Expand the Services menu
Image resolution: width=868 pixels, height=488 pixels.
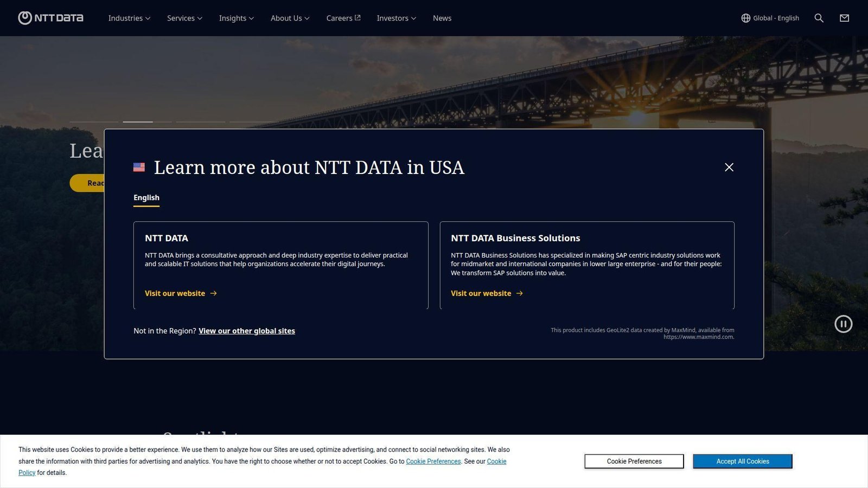click(x=184, y=18)
